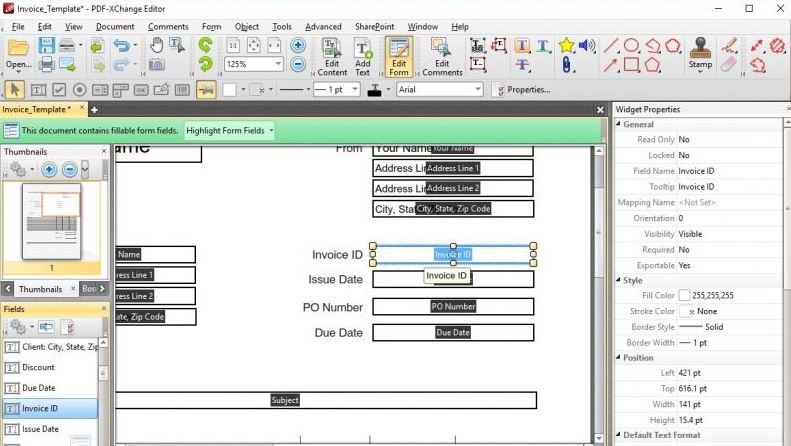Click the Print icon
The width and height of the screenshot is (791, 446).
[46, 64]
